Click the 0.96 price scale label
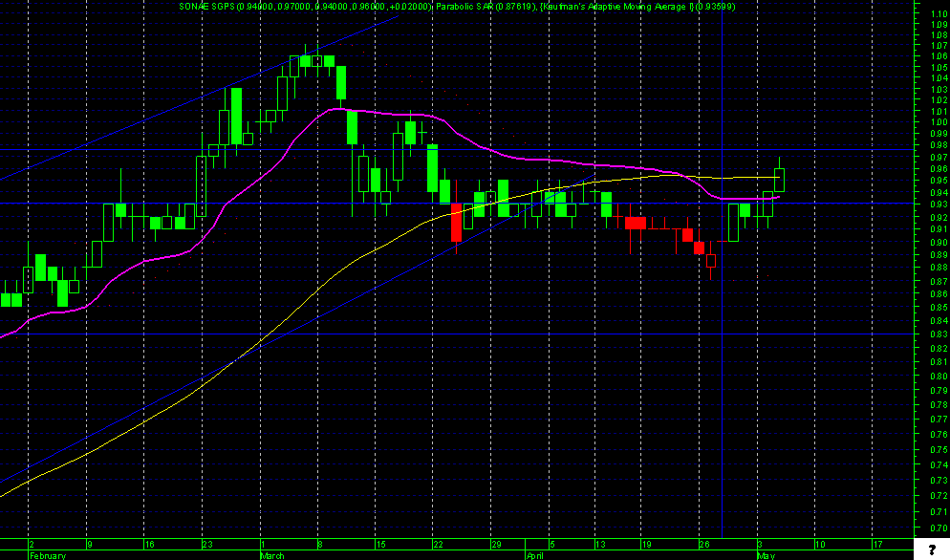This screenshot has height=560, width=950. [x=939, y=168]
